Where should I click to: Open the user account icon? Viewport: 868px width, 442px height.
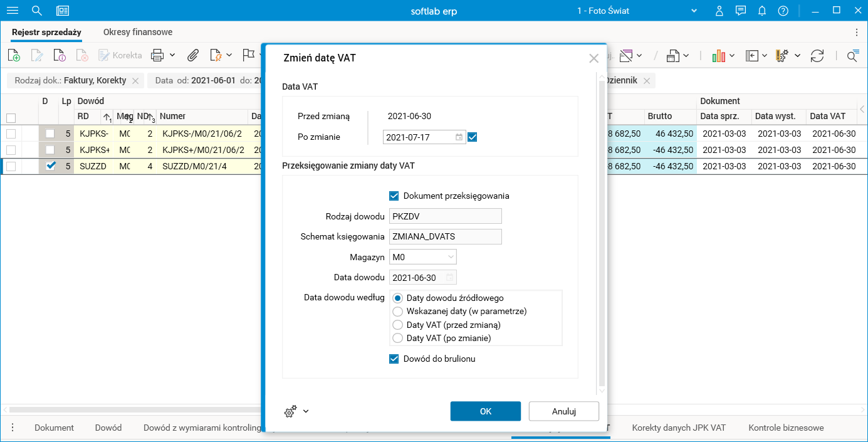719,11
